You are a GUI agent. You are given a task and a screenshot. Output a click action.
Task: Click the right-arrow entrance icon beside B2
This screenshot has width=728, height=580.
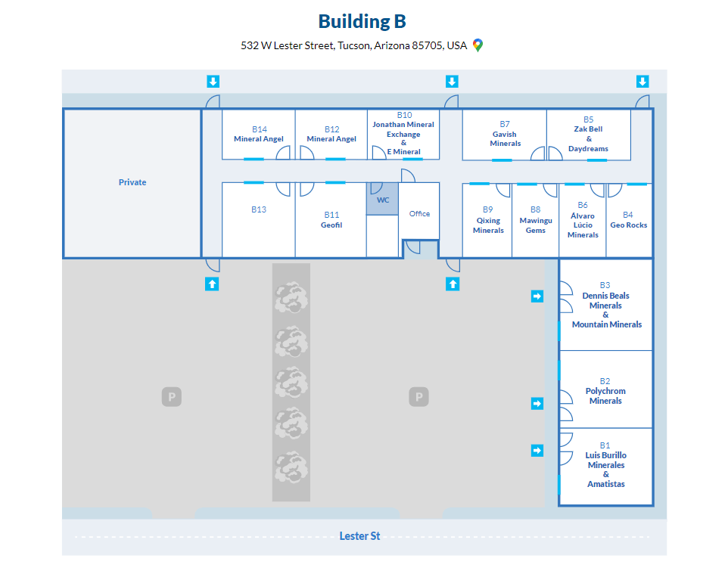point(537,404)
